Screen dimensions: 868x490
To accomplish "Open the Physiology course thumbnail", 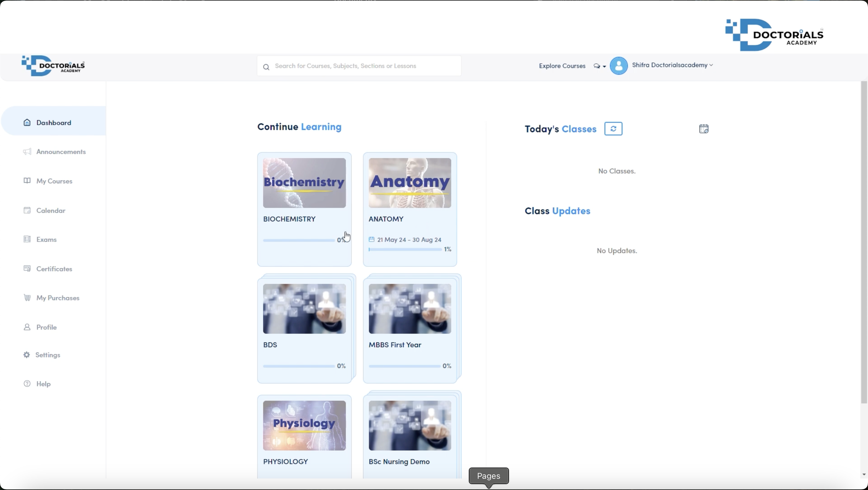I will coord(304,426).
